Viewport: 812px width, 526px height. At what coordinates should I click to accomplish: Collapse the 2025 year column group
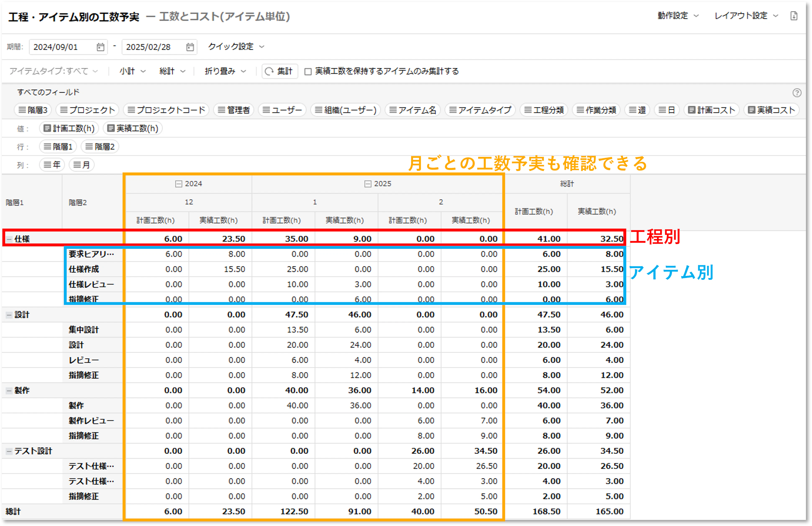click(x=368, y=184)
